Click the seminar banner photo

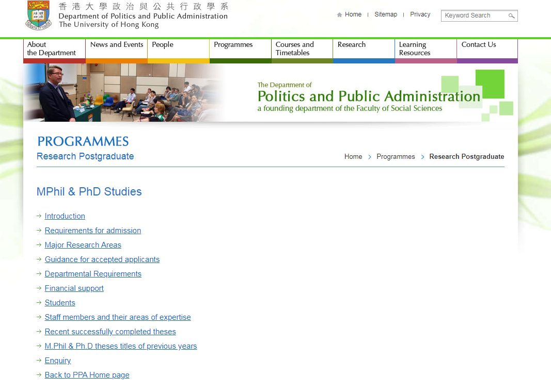124,93
